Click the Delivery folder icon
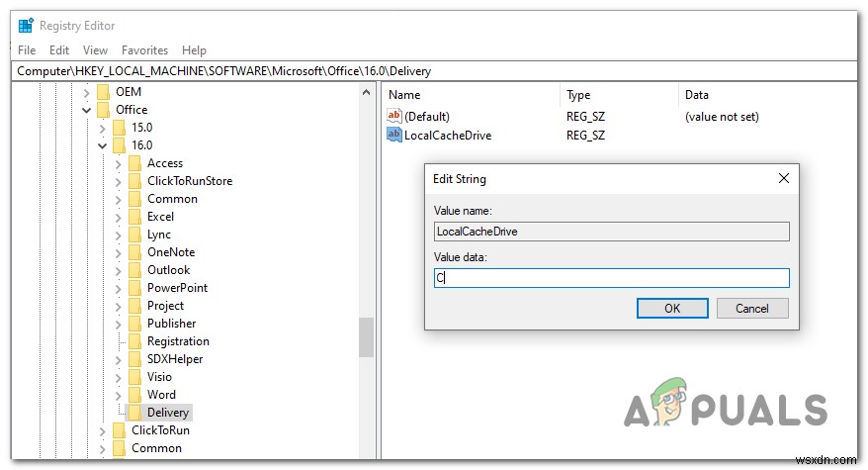The width and height of the screenshot is (868, 470). pos(134,413)
